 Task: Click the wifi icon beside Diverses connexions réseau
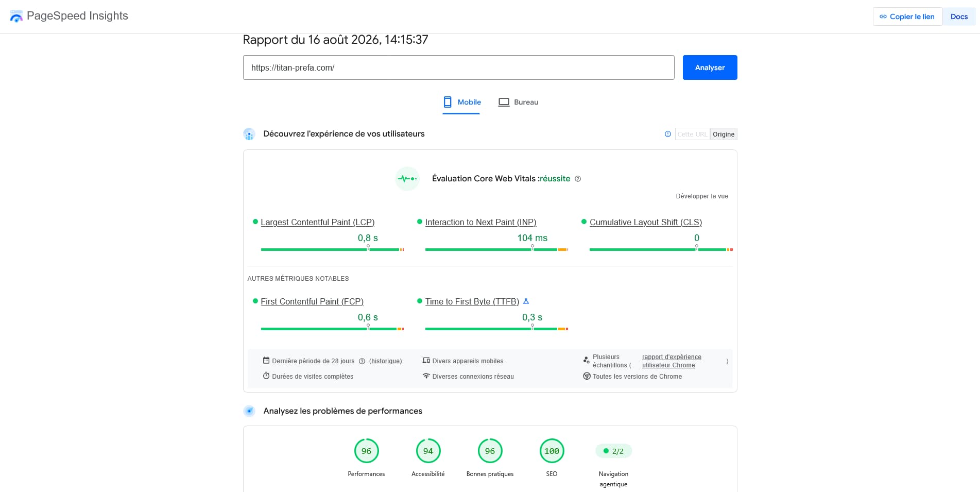[x=426, y=376]
